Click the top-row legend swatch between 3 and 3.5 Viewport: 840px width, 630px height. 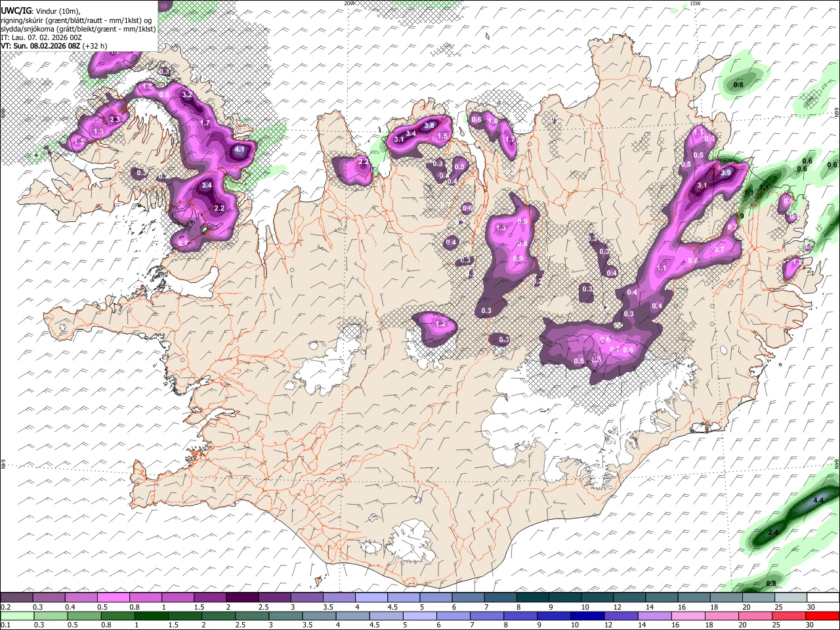(x=306, y=598)
